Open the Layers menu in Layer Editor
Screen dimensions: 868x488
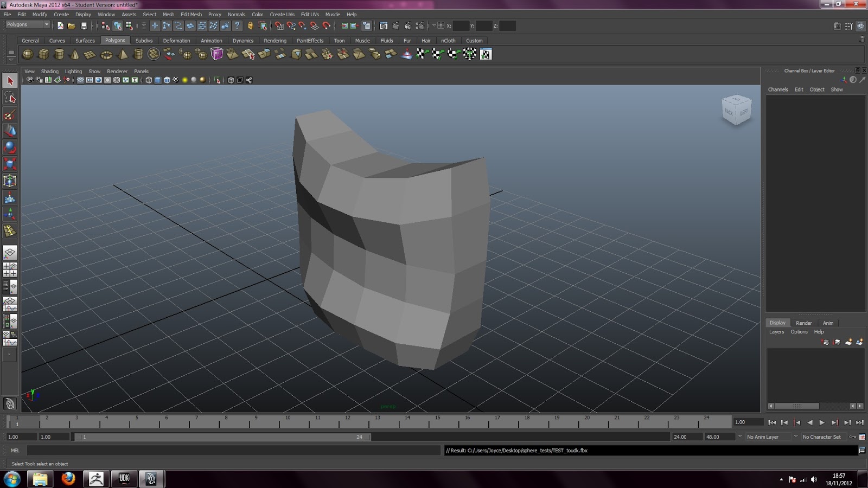click(x=776, y=332)
